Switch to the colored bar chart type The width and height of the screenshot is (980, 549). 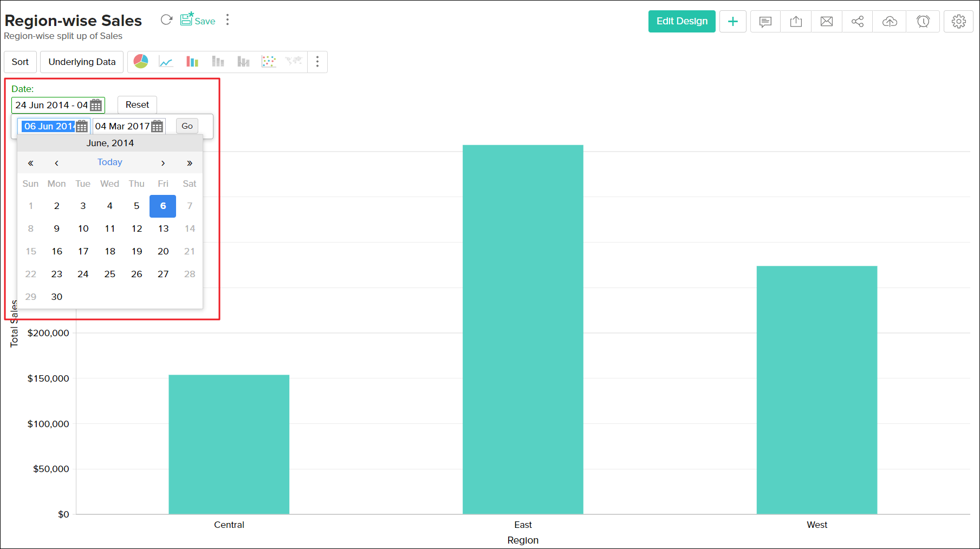[x=192, y=61]
